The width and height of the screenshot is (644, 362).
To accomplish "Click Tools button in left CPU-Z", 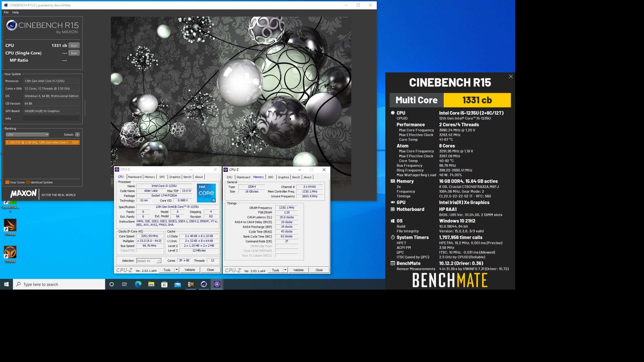I will [x=167, y=270].
